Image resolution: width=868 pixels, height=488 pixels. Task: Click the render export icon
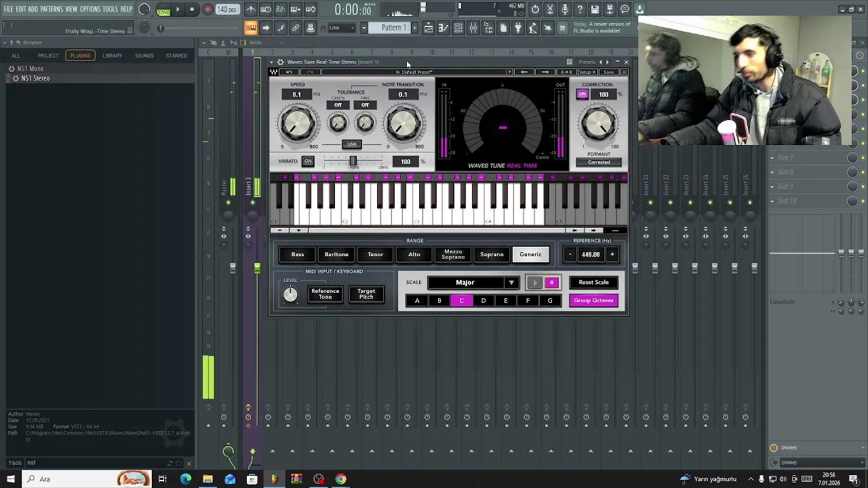pyautogui.click(x=610, y=9)
